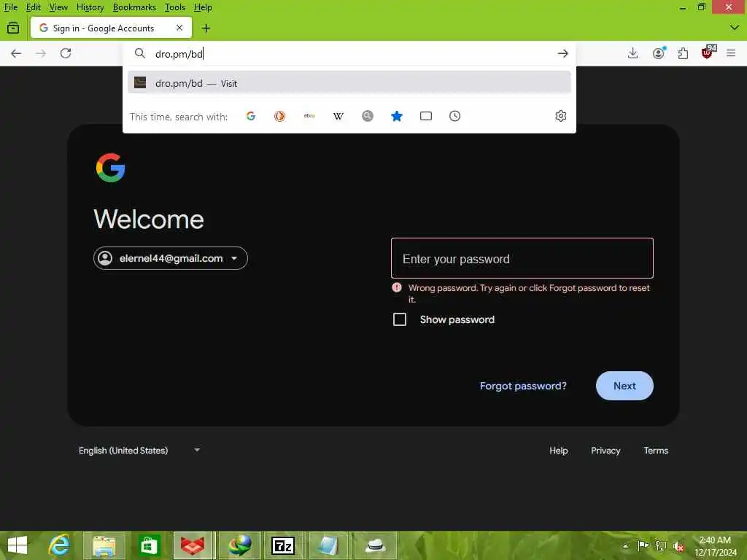This screenshot has width=747, height=560.
Task: Switch to Sign in - Google Accounts tab
Action: coord(111,28)
